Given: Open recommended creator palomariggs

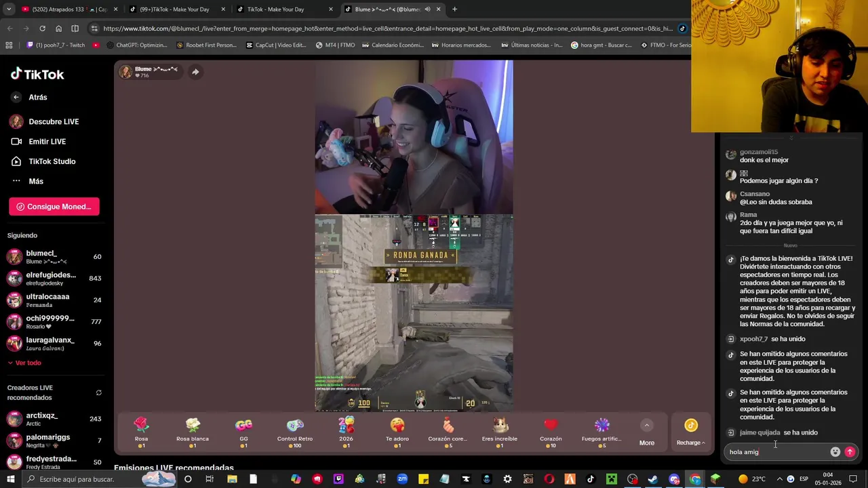Looking at the screenshot, I should 54,441.
